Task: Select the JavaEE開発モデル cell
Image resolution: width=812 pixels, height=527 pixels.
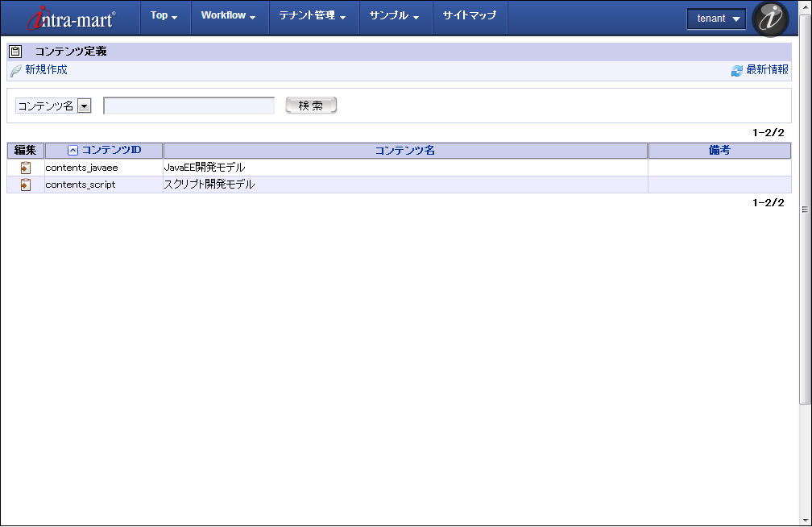Action: (x=405, y=168)
